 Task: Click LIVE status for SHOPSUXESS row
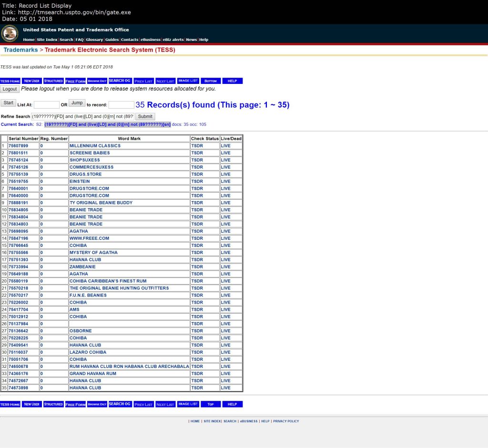pyautogui.click(x=225, y=160)
